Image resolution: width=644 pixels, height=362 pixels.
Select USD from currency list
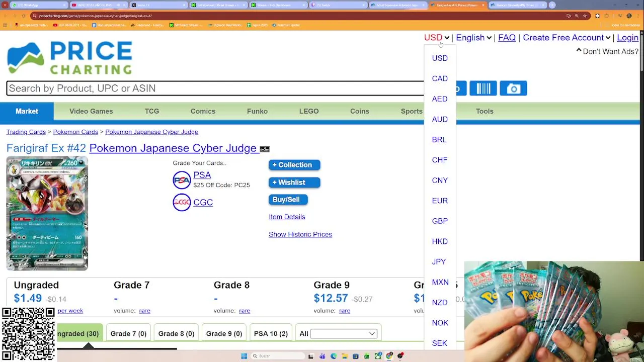440,58
